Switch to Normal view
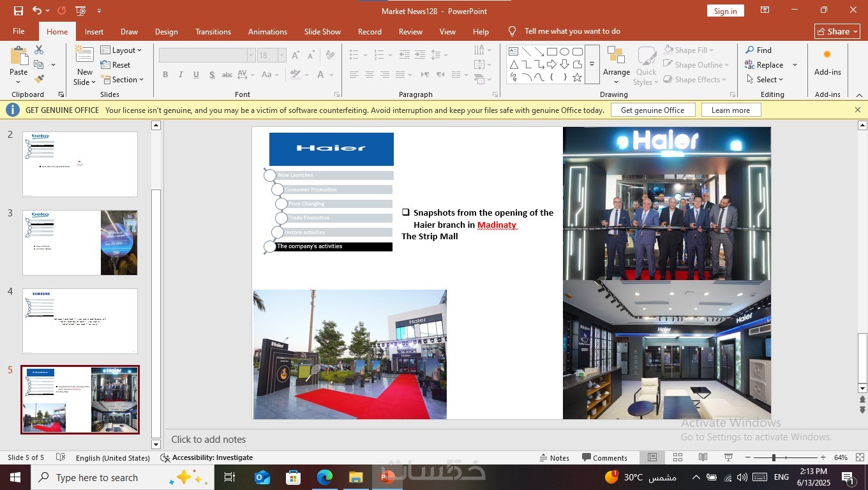 (x=652, y=457)
